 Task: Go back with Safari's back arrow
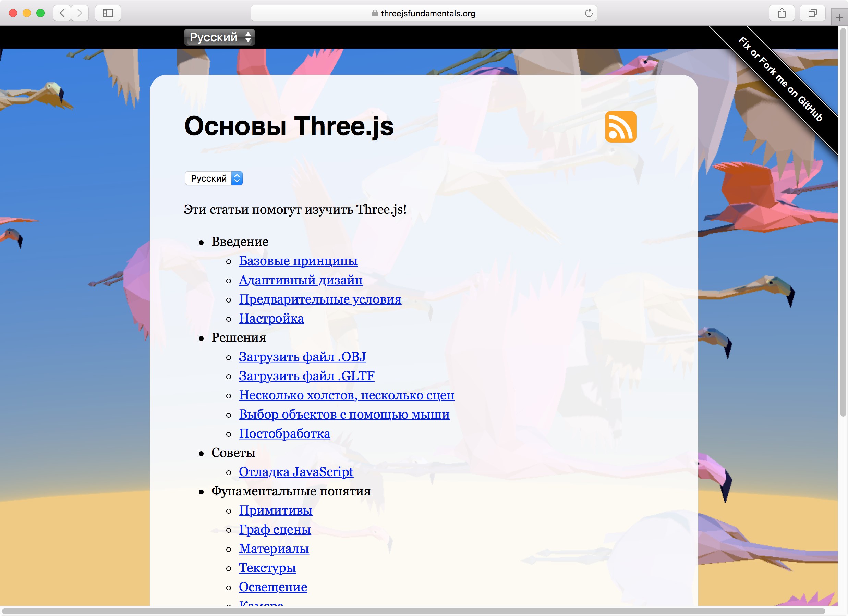tap(62, 13)
